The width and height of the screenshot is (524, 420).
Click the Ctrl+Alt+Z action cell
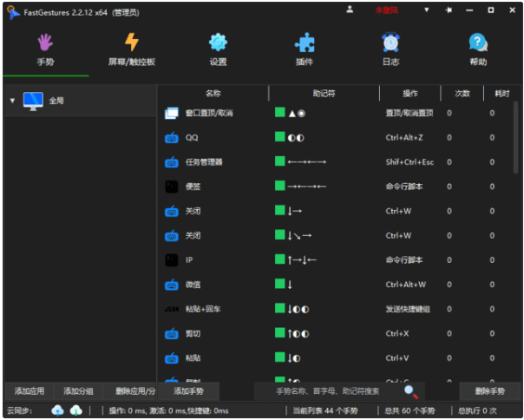(x=404, y=137)
